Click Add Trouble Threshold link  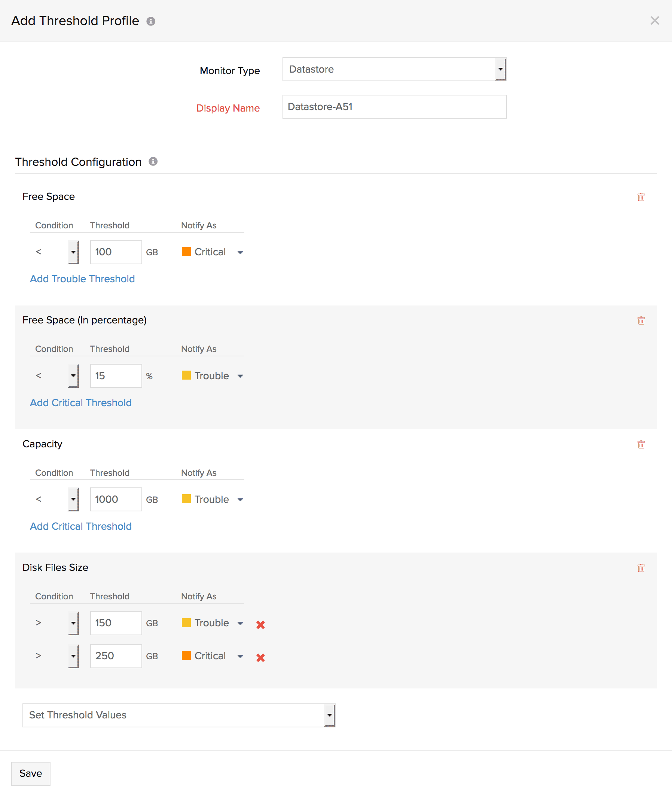coord(82,279)
